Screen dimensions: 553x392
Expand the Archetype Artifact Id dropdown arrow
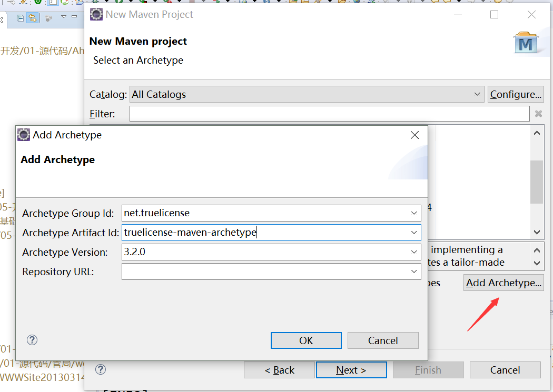[414, 233]
